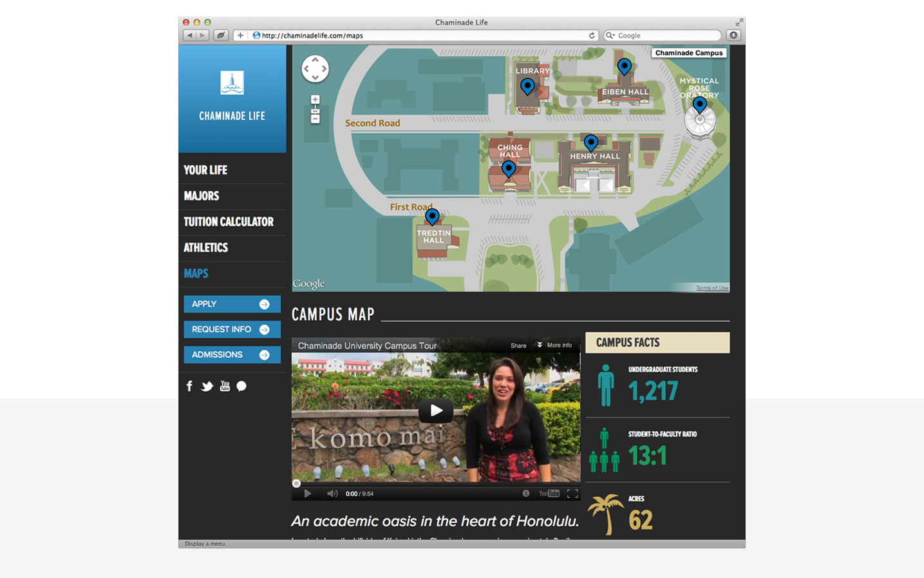The height and width of the screenshot is (578, 924).
Task: Pan the map down
Action: (316, 77)
